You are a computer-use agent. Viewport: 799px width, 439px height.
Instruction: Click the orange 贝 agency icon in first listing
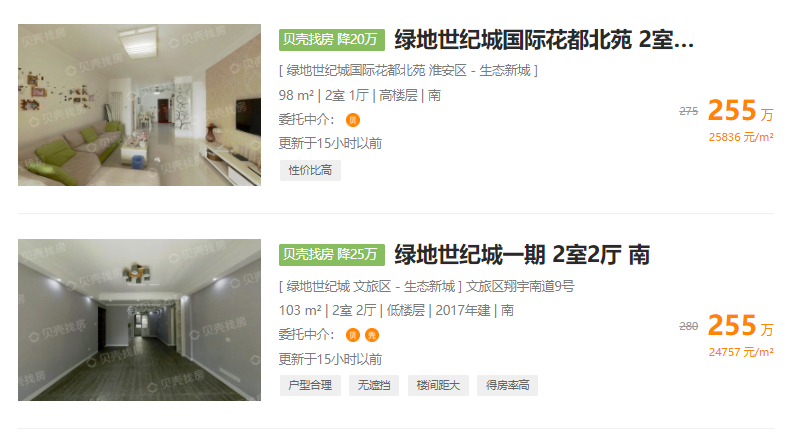tap(353, 120)
